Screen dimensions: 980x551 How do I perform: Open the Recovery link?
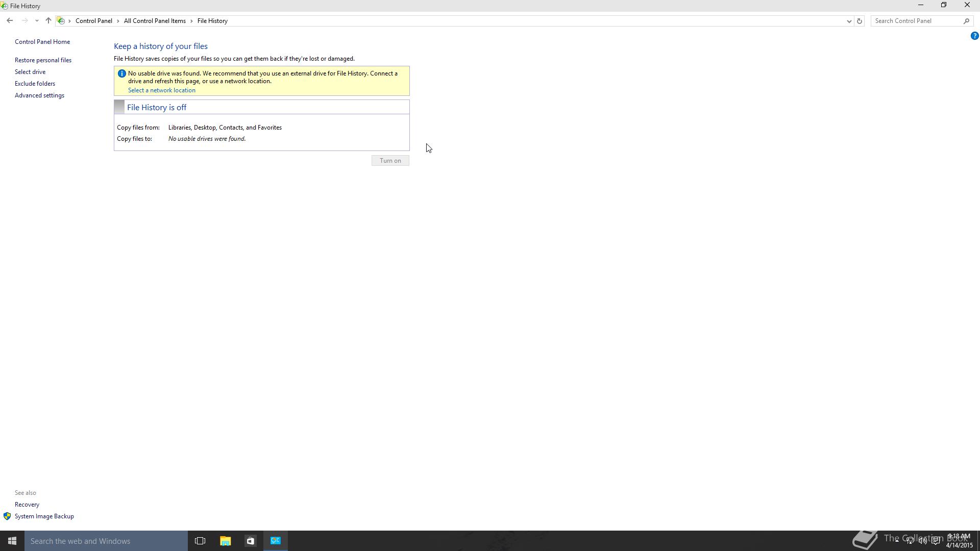coord(27,505)
